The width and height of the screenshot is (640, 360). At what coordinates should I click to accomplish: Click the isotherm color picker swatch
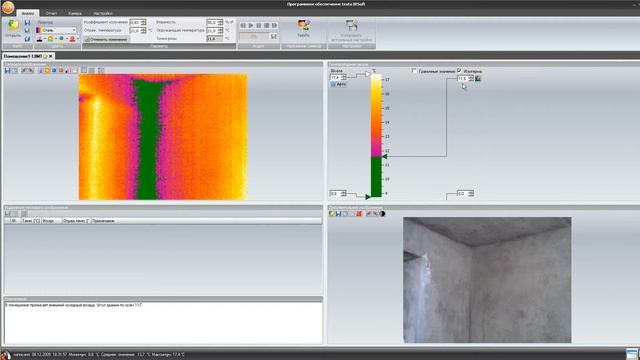478,78
